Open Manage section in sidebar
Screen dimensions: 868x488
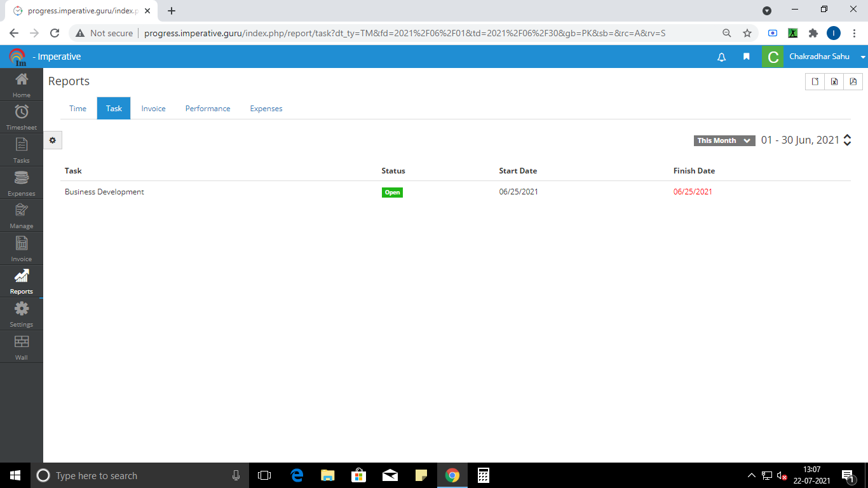pyautogui.click(x=22, y=215)
